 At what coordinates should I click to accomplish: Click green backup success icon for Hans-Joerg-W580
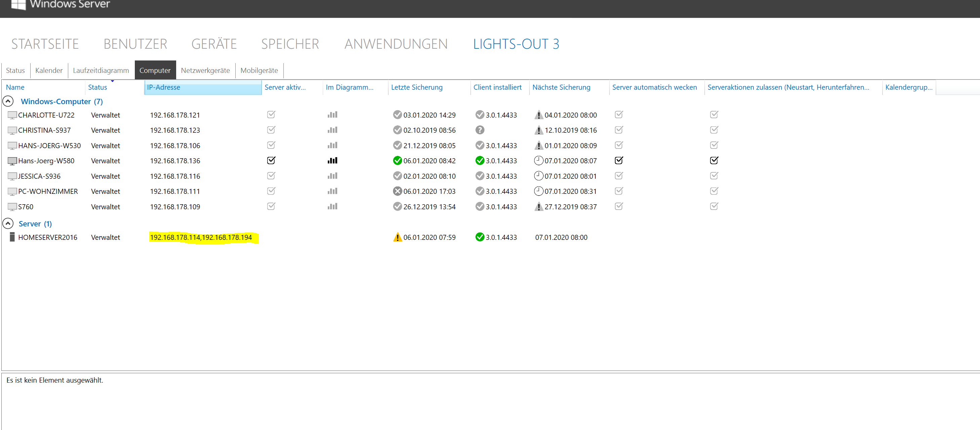tap(397, 161)
